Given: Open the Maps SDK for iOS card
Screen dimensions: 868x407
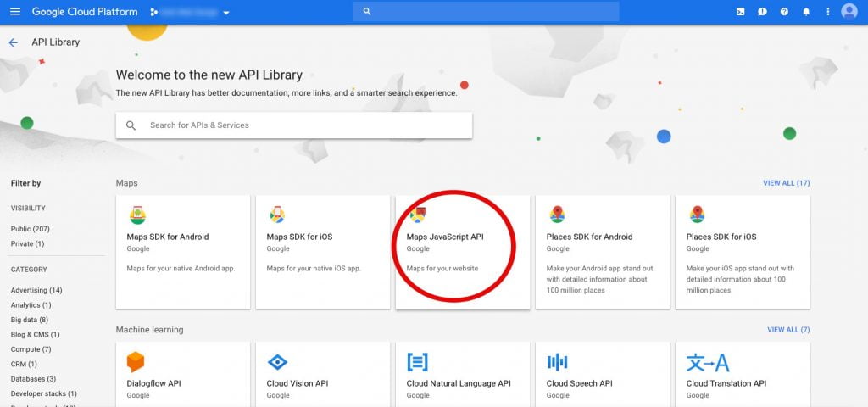Looking at the screenshot, I should [x=323, y=252].
